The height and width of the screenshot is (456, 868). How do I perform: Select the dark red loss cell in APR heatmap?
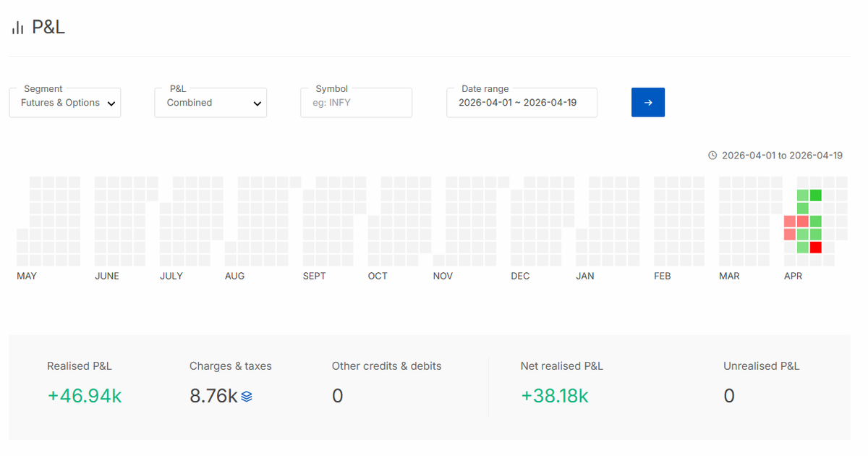(816, 247)
